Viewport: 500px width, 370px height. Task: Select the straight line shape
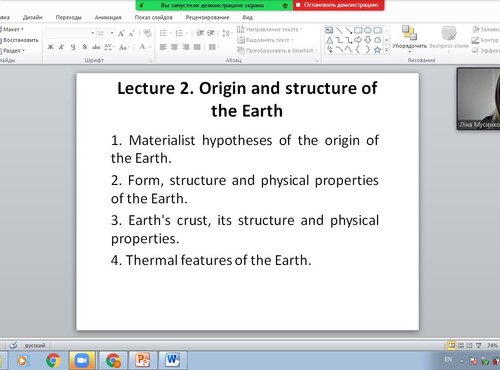(339, 30)
